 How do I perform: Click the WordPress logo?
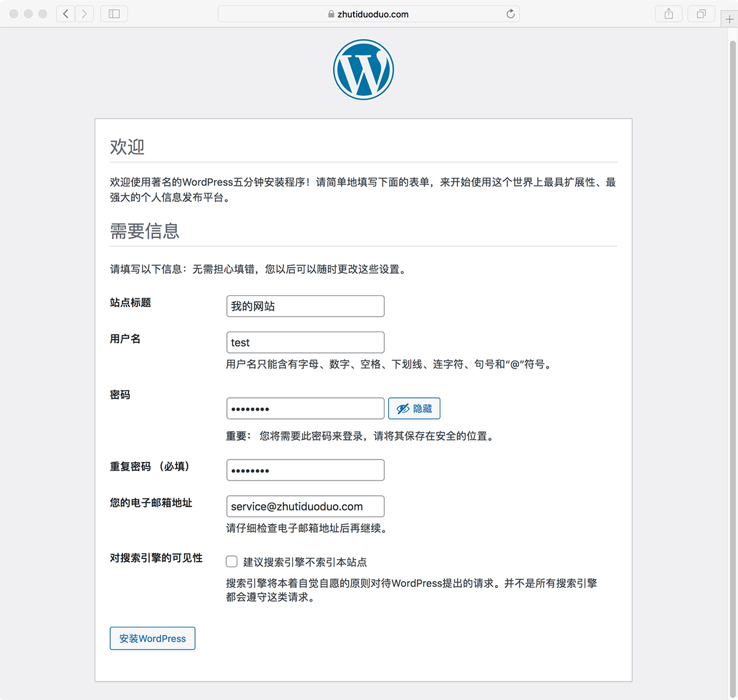point(363,70)
